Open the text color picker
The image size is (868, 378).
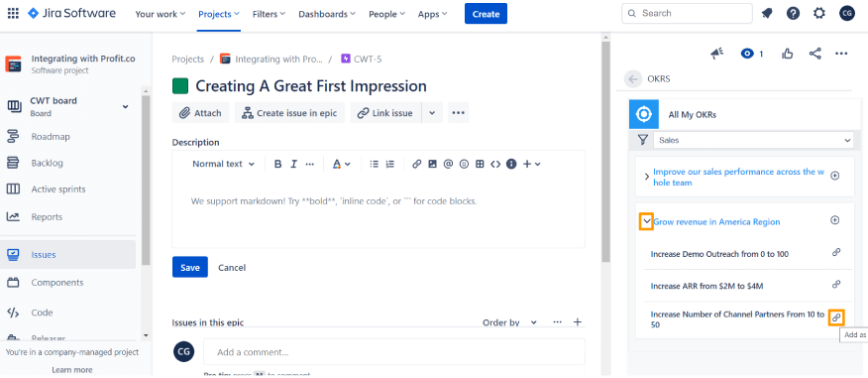pyautogui.click(x=341, y=164)
